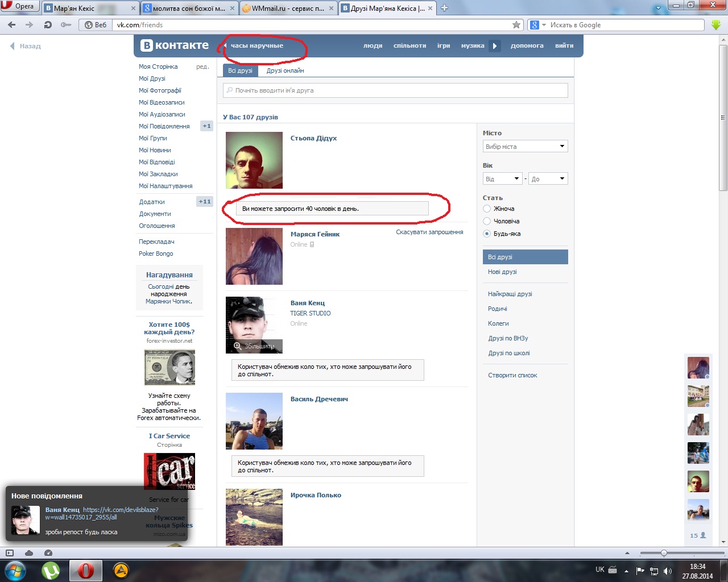
Task: Open the Родичі friends list
Action: (498, 309)
